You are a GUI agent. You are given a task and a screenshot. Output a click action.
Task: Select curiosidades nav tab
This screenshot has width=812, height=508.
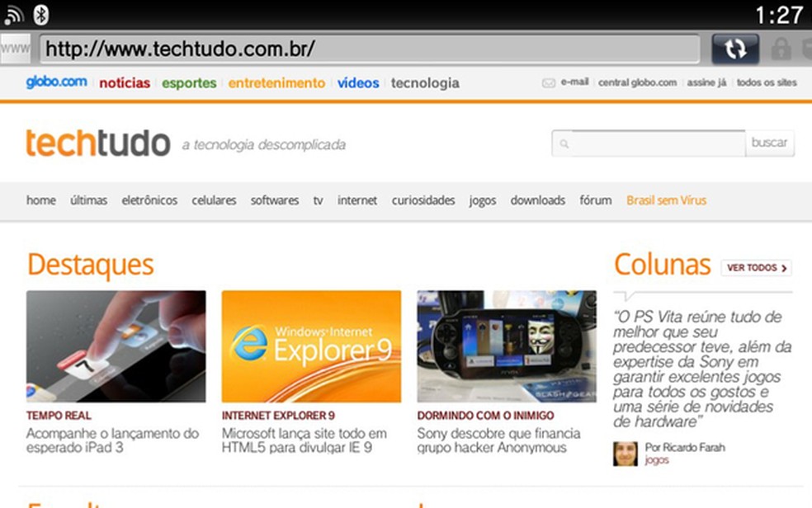pyautogui.click(x=423, y=200)
